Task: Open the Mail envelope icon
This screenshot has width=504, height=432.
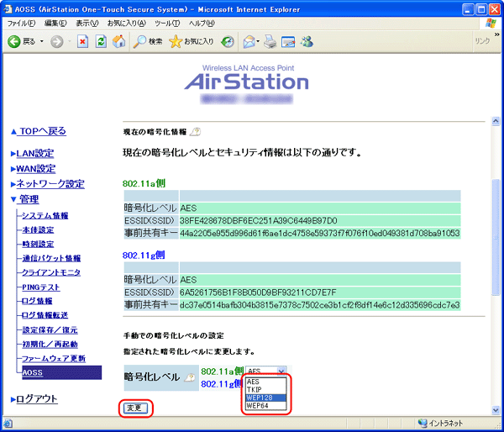Action: (x=249, y=41)
